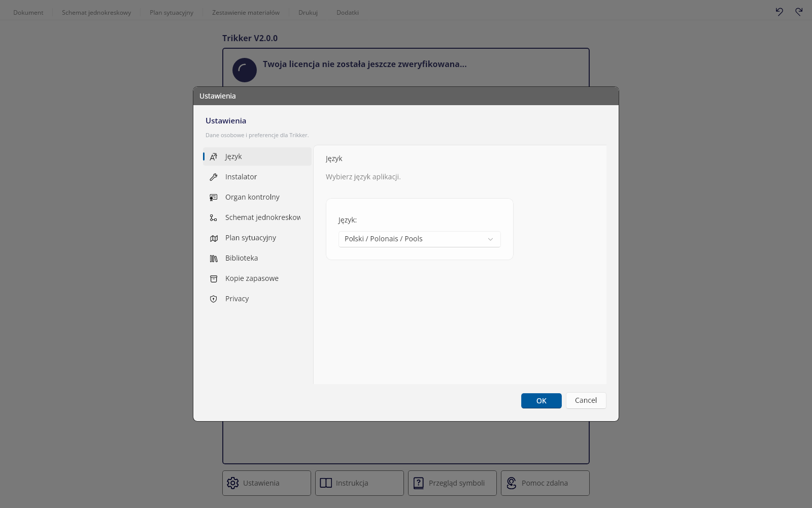This screenshot has height=508, width=812.
Task: Click the headset icon on Pomoc zdalna
Action: pos(512,483)
